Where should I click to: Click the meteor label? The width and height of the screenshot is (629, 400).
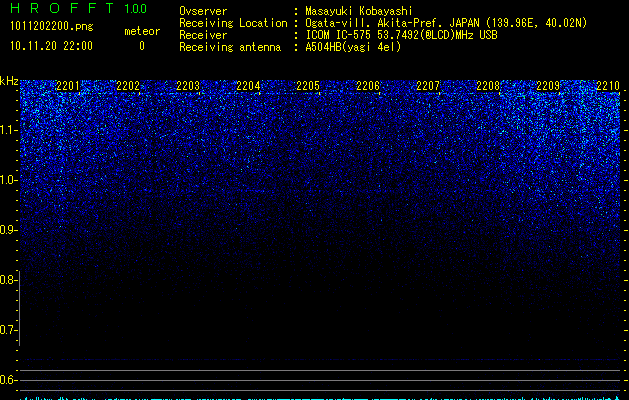pos(142,31)
